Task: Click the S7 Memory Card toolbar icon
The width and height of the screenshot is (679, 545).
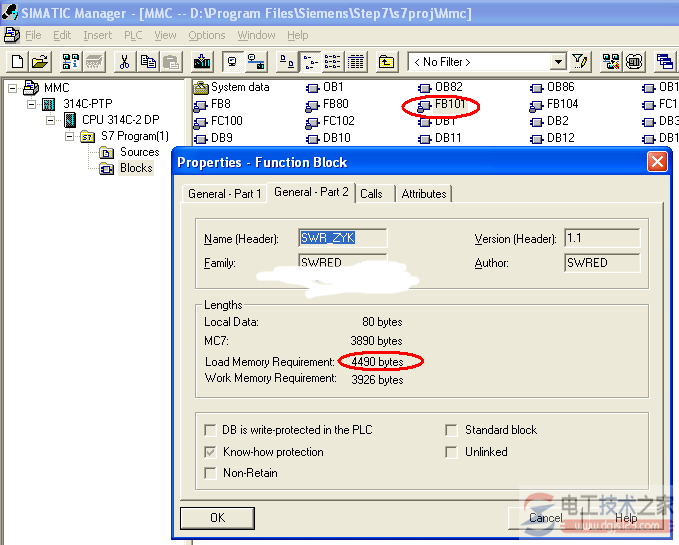Action: pos(94,62)
